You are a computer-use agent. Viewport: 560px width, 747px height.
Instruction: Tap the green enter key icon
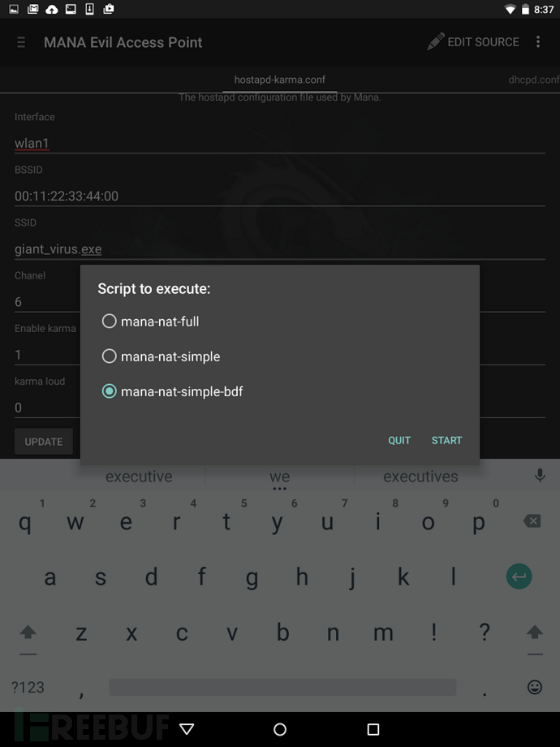519,576
